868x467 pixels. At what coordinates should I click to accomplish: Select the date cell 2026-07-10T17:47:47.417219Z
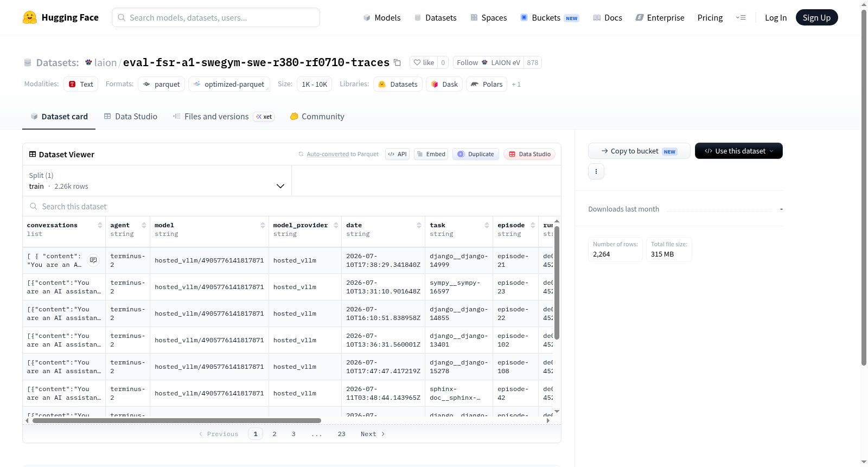[383, 367]
